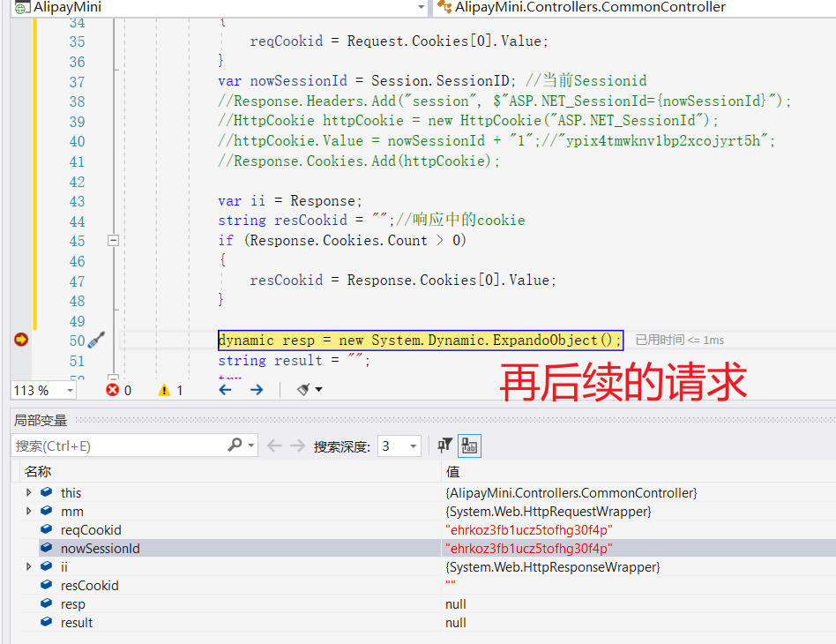Click the resp value null
This screenshot has height=644, width=836.
tap(456, 604)
